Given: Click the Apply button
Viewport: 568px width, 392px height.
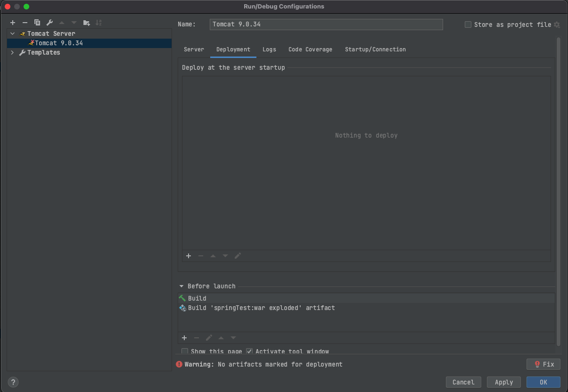Looking at the screenshot, I should coord(504,382).
